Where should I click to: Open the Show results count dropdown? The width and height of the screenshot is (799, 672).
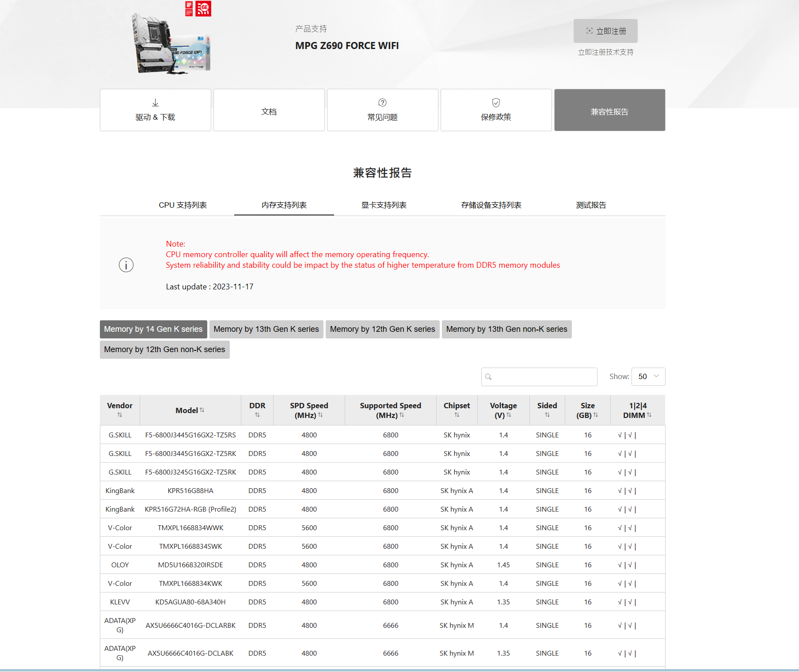coord(648,376)
